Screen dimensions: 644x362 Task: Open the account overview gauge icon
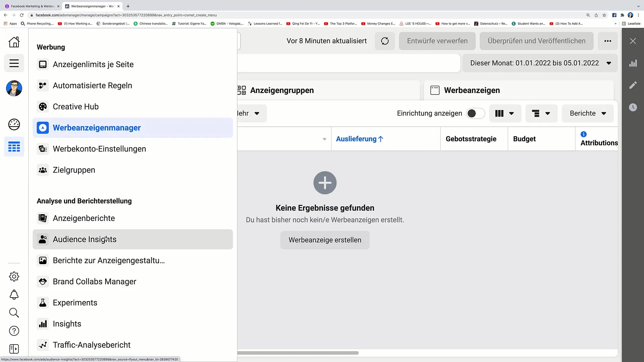14,124
